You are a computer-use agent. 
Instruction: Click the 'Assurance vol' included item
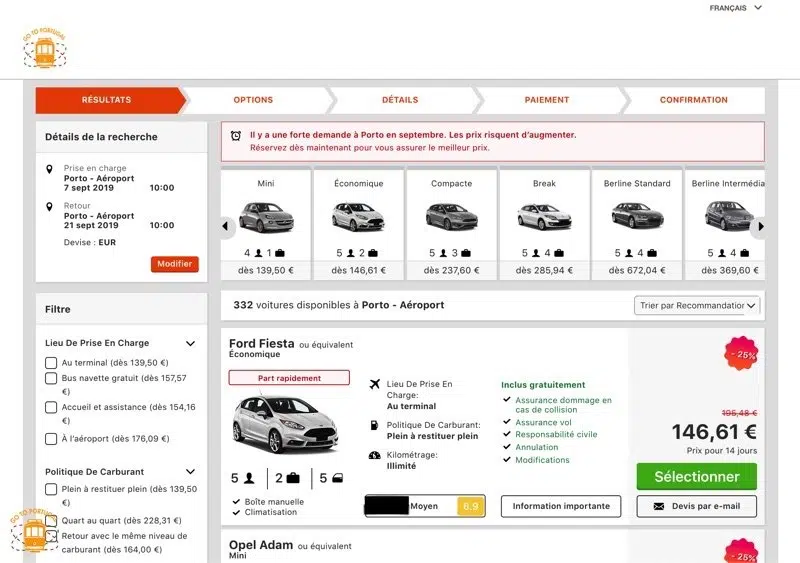543,423
